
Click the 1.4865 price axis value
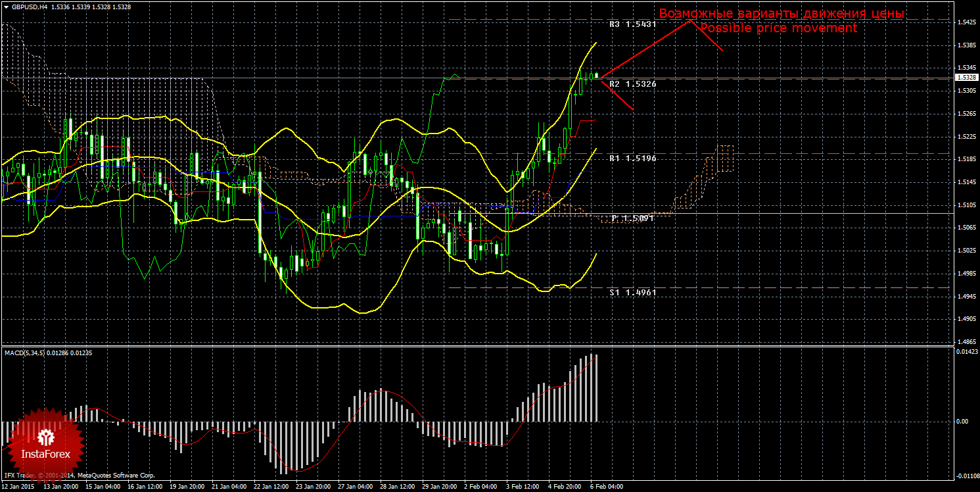pyautogui.click(x=967, y=342)
